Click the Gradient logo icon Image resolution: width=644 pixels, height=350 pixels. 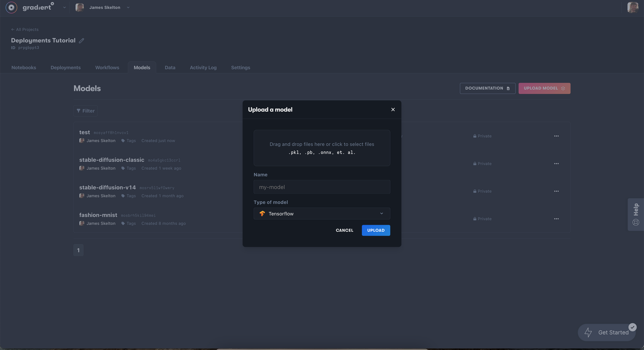point(11,7)
